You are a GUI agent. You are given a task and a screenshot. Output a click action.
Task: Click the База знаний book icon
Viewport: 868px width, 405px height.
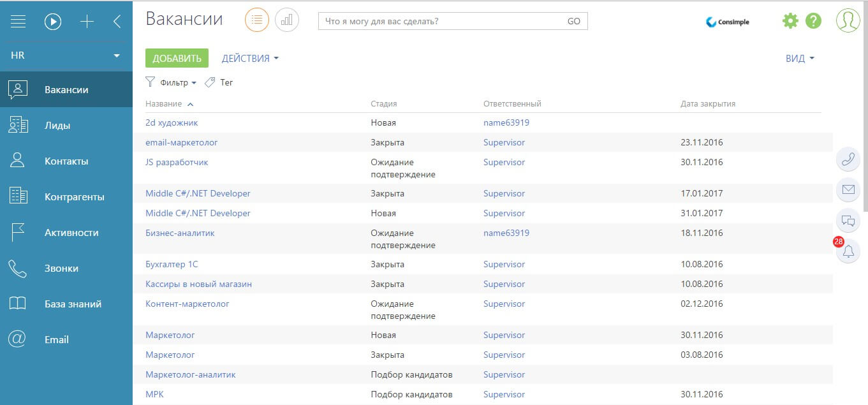tap(17, 304)
